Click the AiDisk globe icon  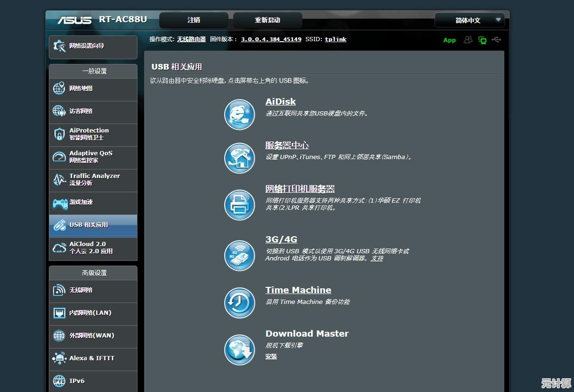(x=239, y=114)
